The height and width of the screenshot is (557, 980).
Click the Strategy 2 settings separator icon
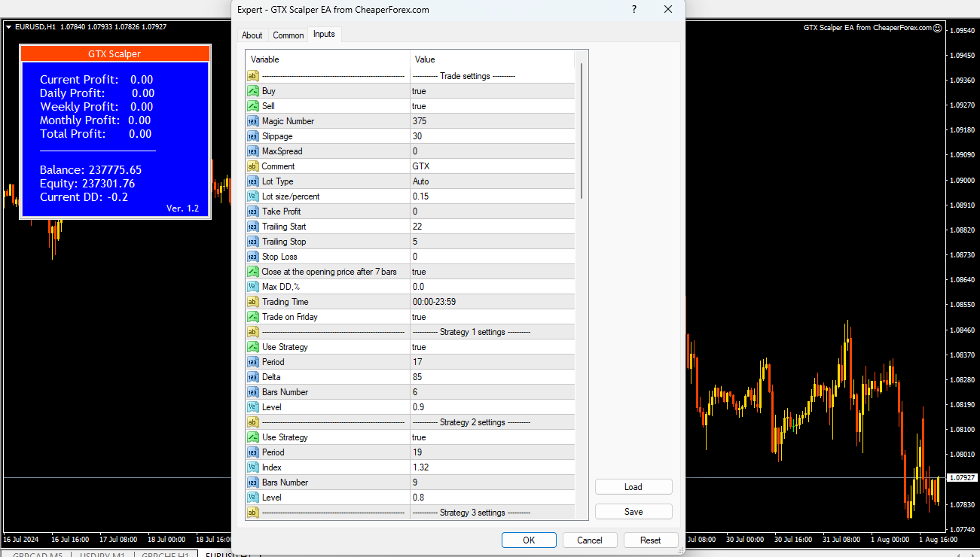pos(253,422)
